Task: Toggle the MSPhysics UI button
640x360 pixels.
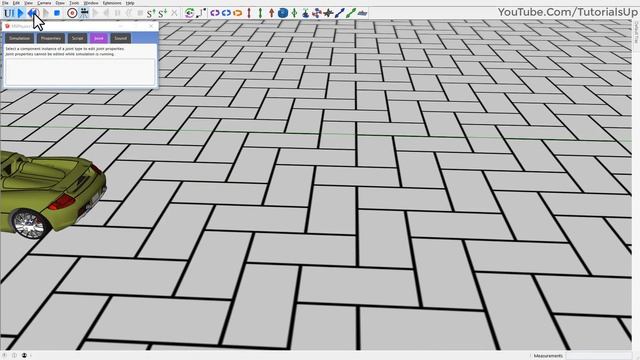Action: click(x=8, y=13)
